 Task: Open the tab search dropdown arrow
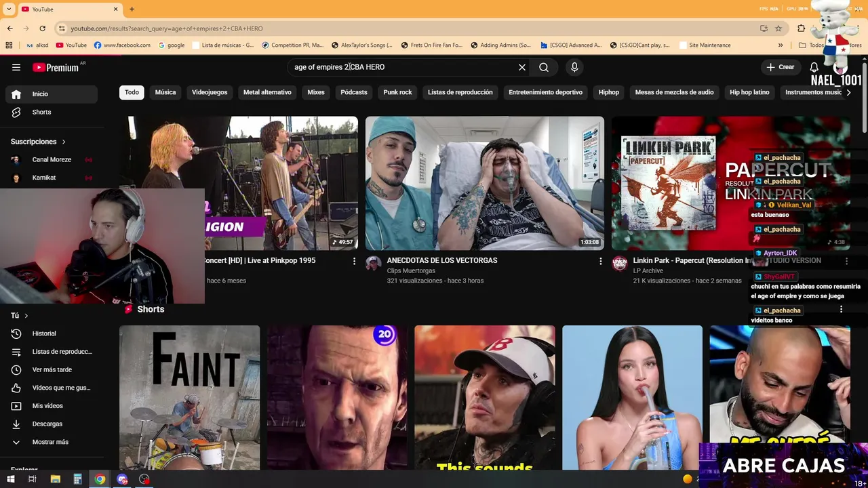coord(9,9)
